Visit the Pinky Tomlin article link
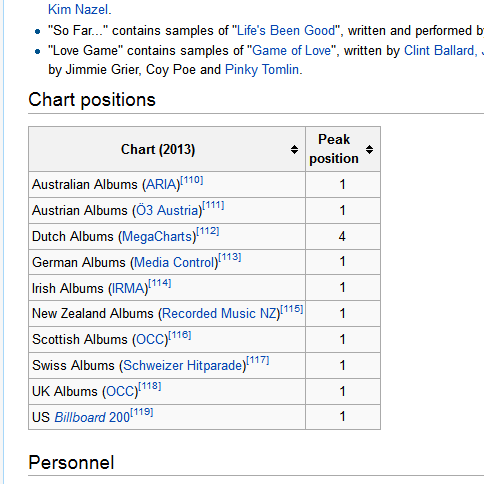The image size is (488, 484). [262, 70]
